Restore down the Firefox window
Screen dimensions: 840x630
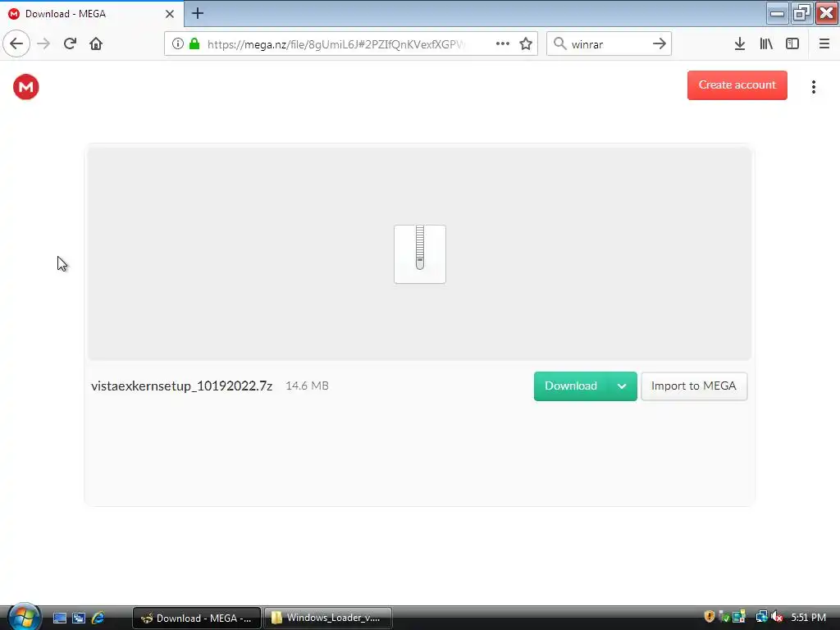[801, 13]
